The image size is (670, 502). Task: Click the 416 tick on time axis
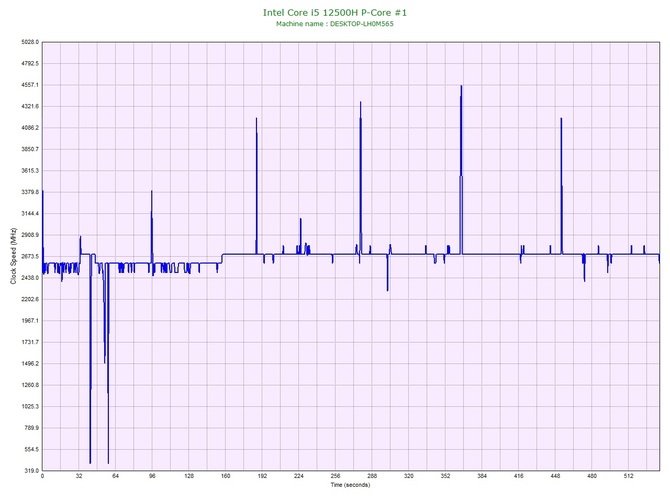point(519,476)
